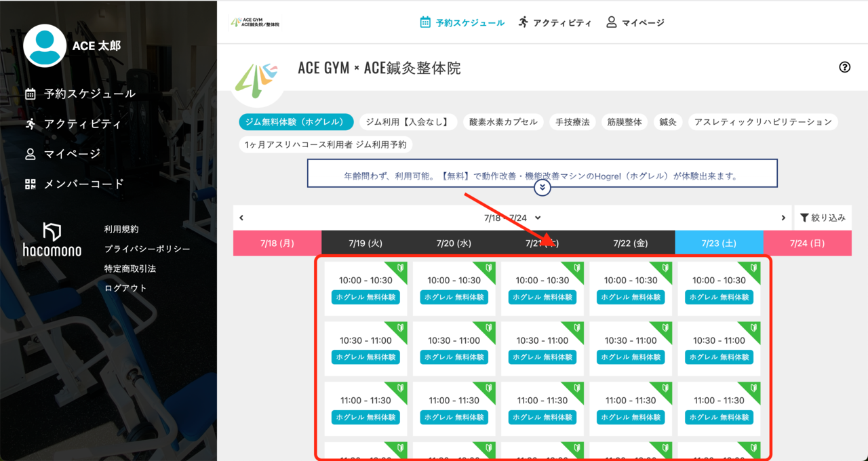
Task: Switch to マイページ top tab
Action: [x=635, y=22]
